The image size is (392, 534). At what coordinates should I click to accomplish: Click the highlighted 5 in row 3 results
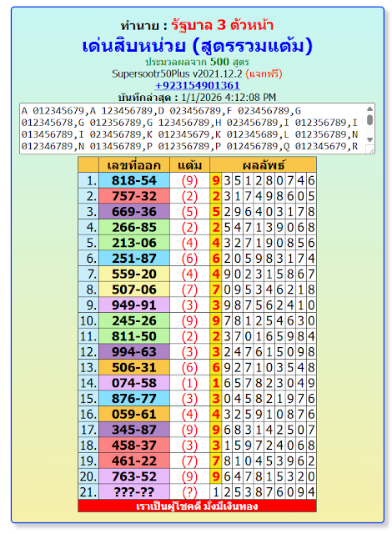click(x=216, y=211)
